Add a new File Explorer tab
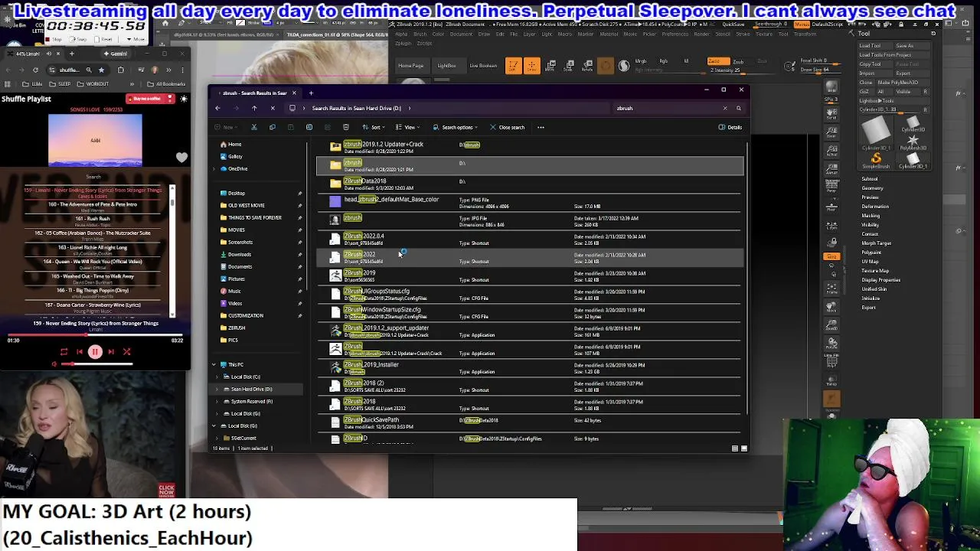The height and width of the screenshot is (551, 980). [311, 93]
